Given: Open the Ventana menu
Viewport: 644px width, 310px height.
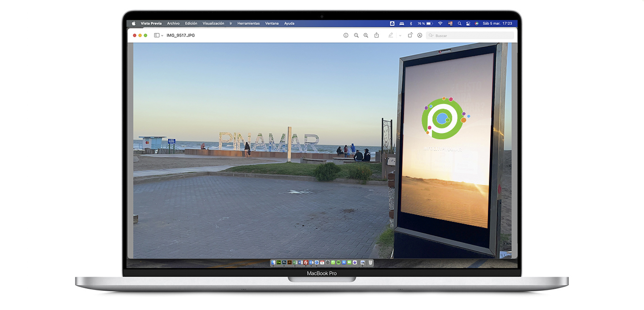Looking at the screenshot, I should (x=272, y=23).
